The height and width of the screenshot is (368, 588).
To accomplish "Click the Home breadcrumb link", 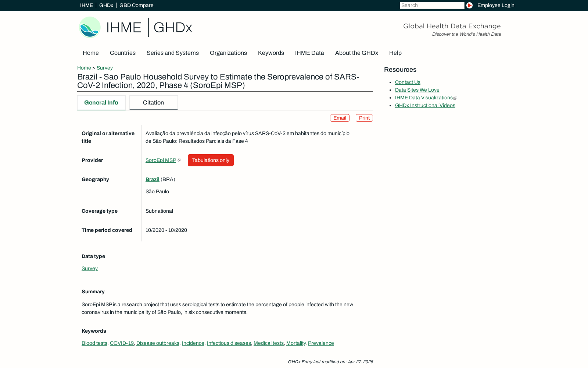I will (x=84, y=68).
